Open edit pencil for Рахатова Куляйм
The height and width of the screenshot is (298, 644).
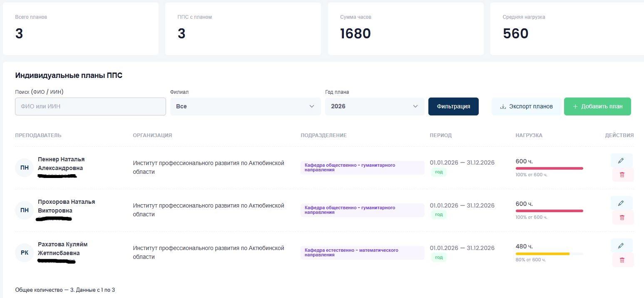tap(621, 245)
